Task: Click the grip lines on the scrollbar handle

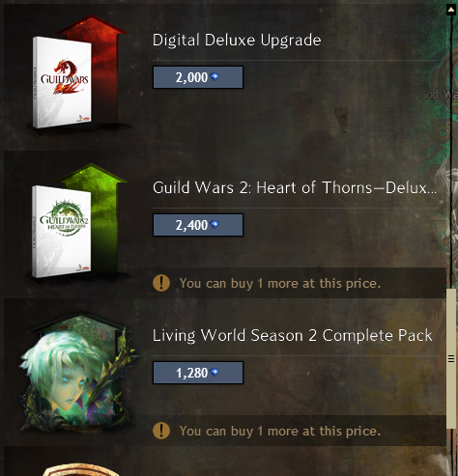Action: [451, 358]
